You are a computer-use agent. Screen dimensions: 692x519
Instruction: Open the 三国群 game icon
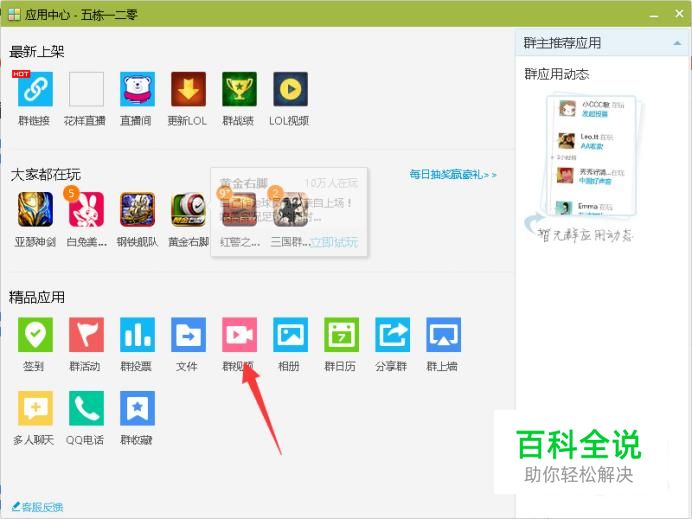[290, 210]
